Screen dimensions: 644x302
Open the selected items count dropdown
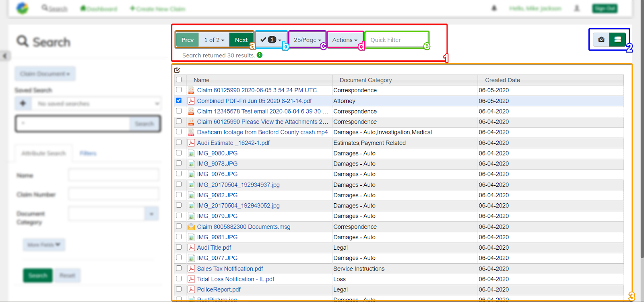[x=271, y=40]
